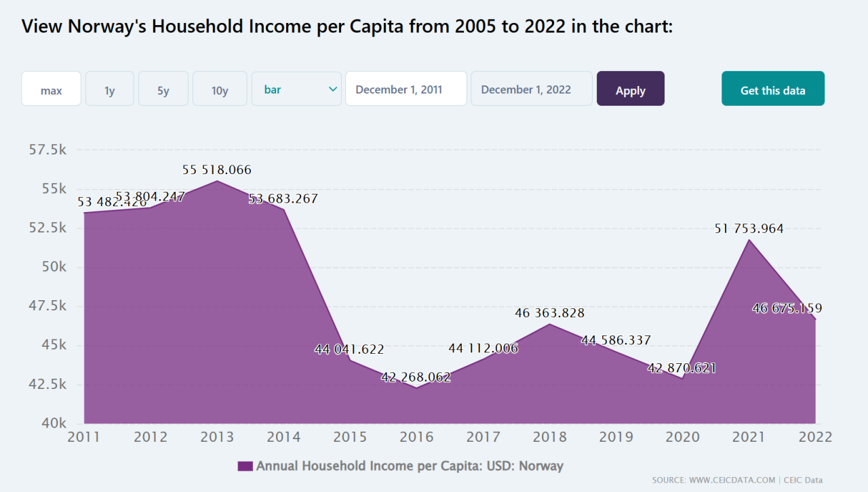Switch to the 5y time range

[x=163, y=89]
